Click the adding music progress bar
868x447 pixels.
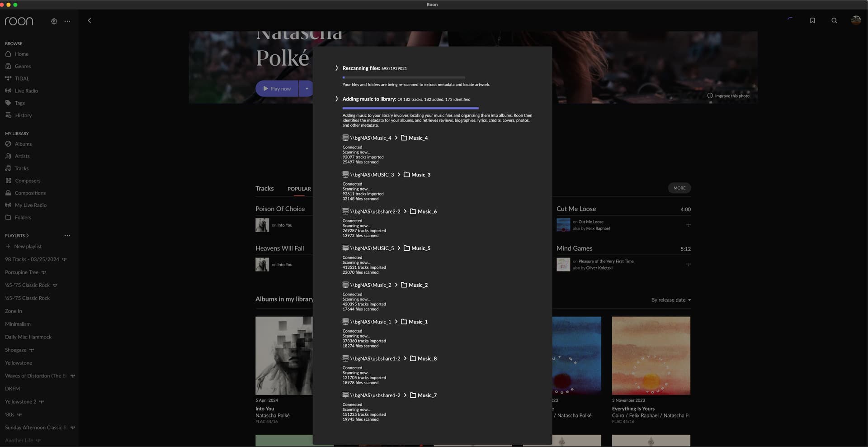pyautogui.click(x=410, y=108)
